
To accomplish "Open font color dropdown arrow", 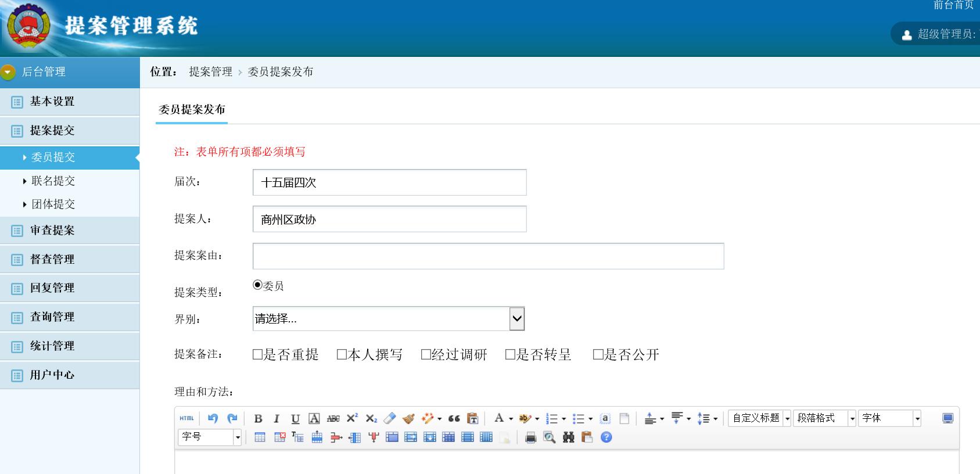I will tap(511, 419).
